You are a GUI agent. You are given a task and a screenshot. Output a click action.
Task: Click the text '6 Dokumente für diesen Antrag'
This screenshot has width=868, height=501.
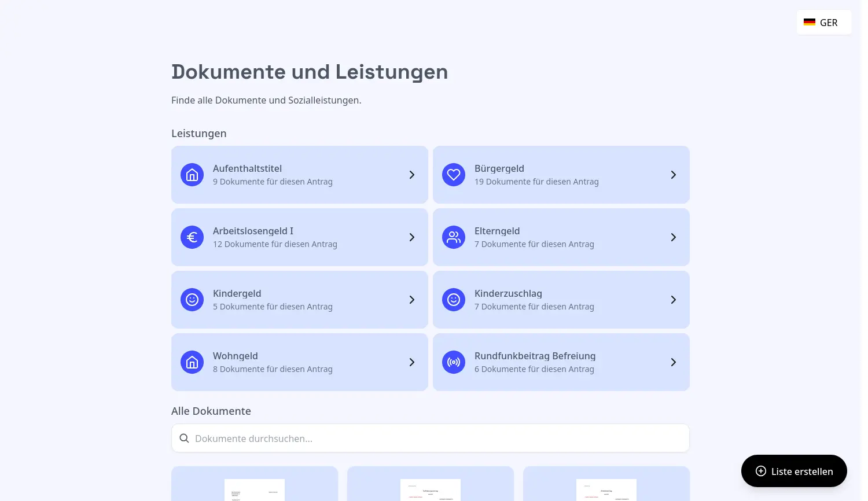[x=534, y=369]
